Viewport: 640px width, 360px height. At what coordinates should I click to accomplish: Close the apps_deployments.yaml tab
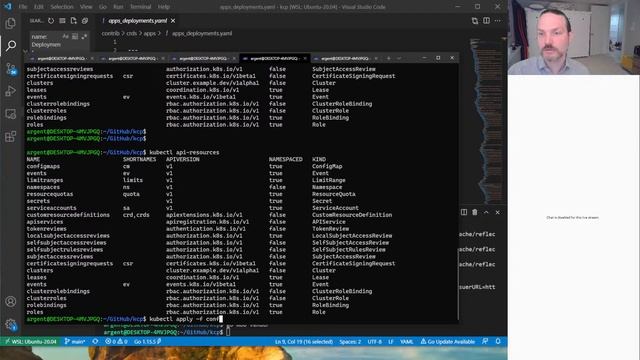[173, 21]
